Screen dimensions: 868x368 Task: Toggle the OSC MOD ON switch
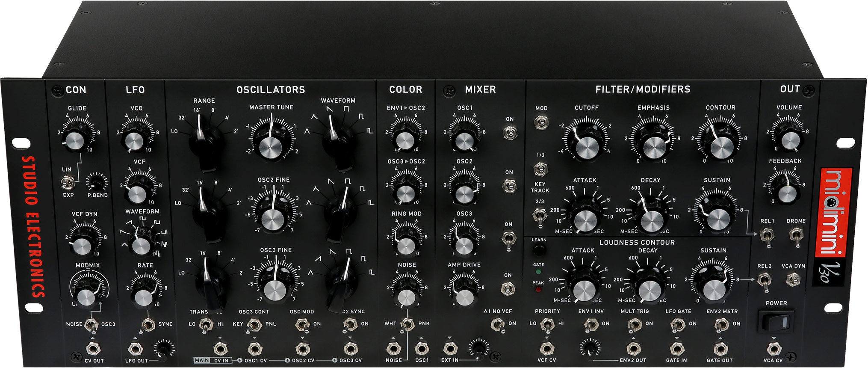[x=302, y=325]
